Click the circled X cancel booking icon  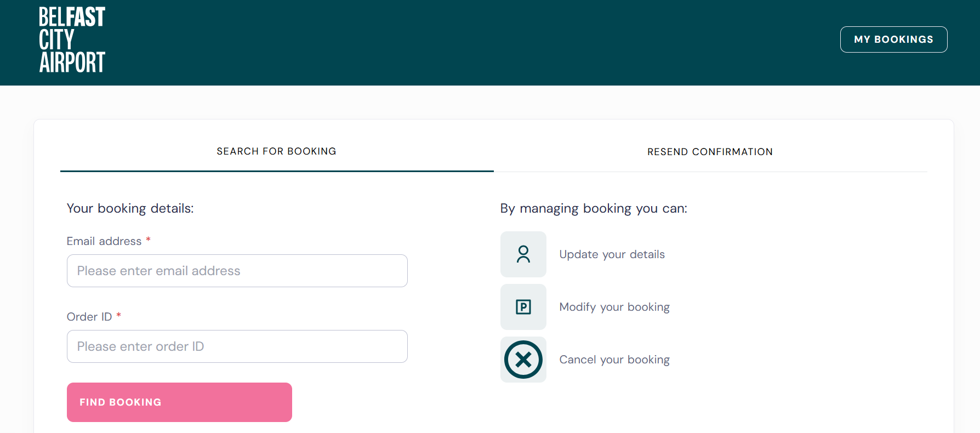(523, 360)
